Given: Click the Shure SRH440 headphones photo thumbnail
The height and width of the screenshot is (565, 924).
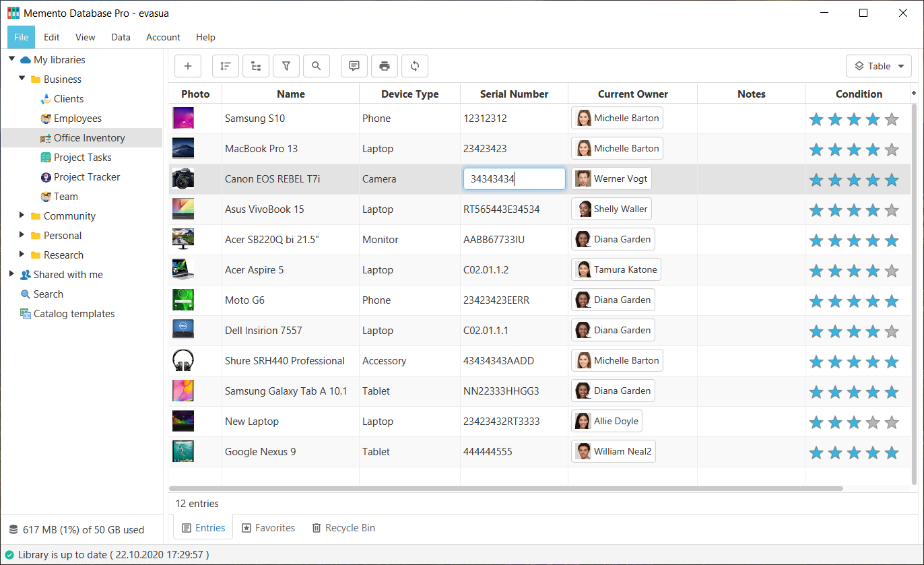Looking at the screenshot, I should [x=183, y=360].
